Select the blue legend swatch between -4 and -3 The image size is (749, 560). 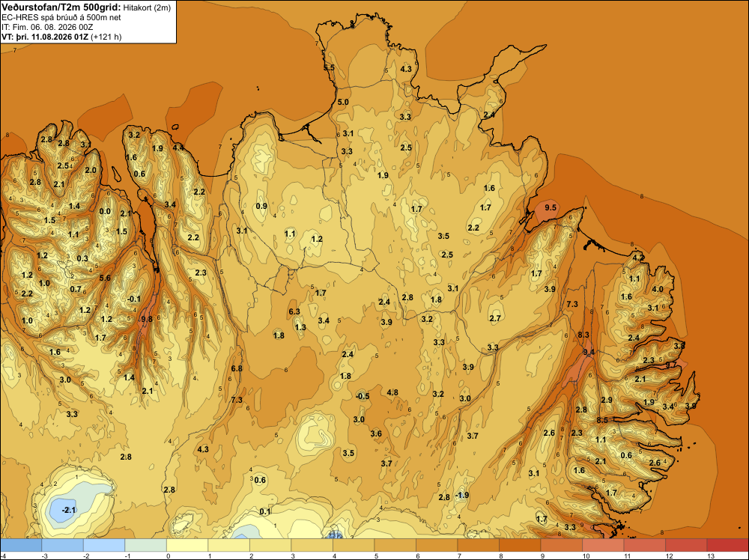point(21,545)
